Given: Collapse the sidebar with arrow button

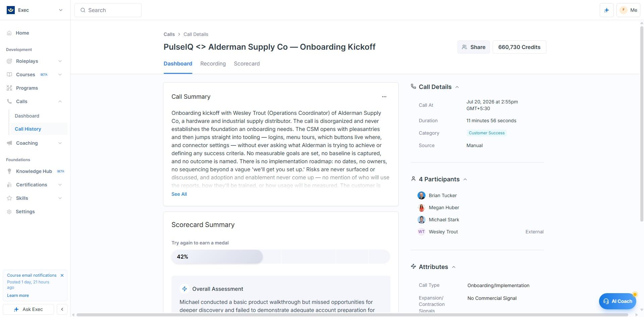Looking at the screenshot, I should pos(62,309).
